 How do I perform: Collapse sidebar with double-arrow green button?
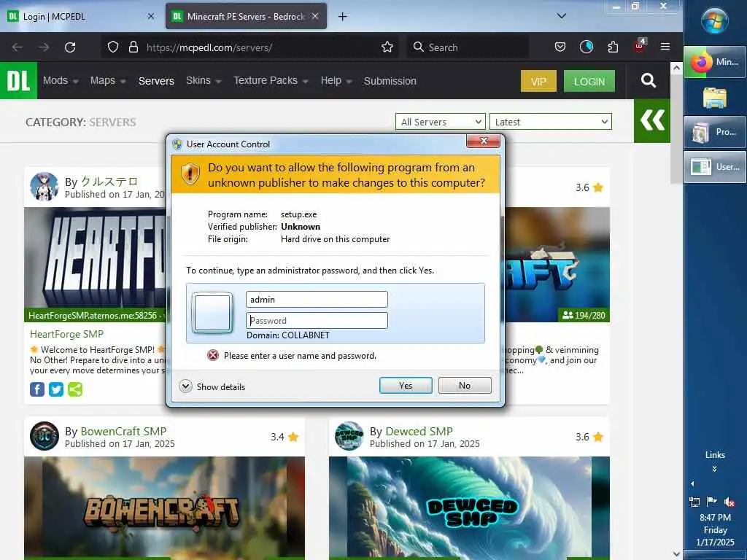652,120
